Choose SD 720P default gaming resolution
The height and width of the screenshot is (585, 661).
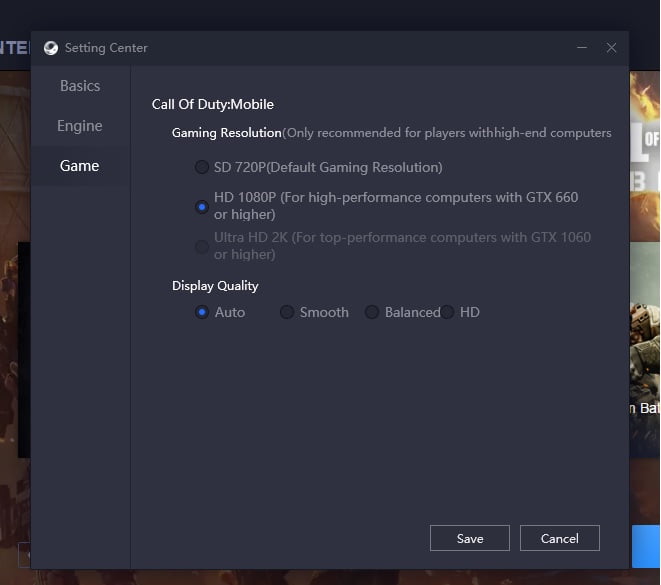click(202, 167)
